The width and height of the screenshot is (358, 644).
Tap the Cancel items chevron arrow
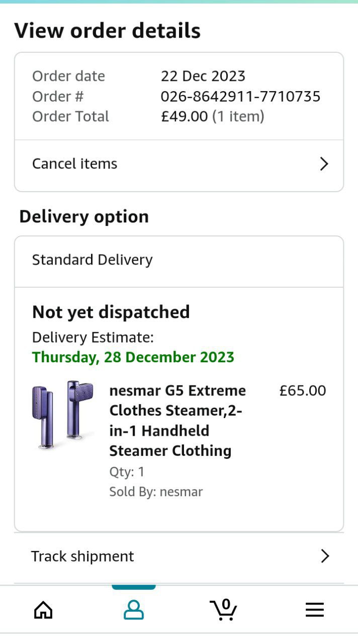point(324,164)
